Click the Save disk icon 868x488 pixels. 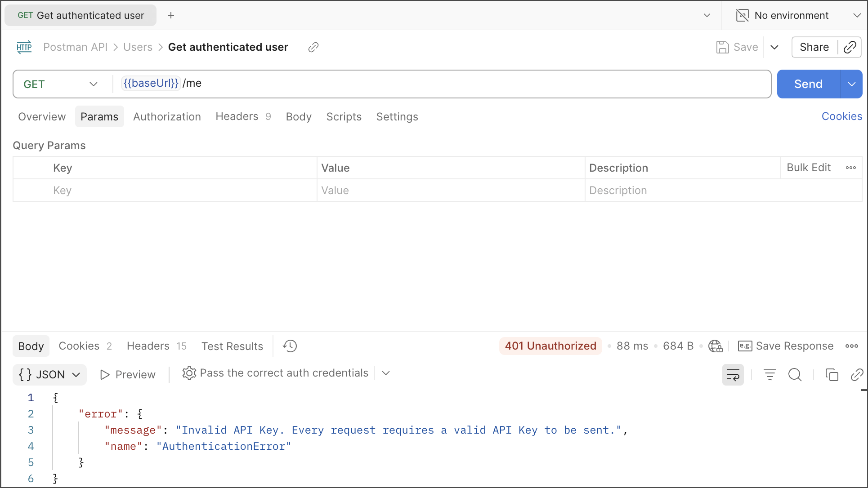pos(722,47)
